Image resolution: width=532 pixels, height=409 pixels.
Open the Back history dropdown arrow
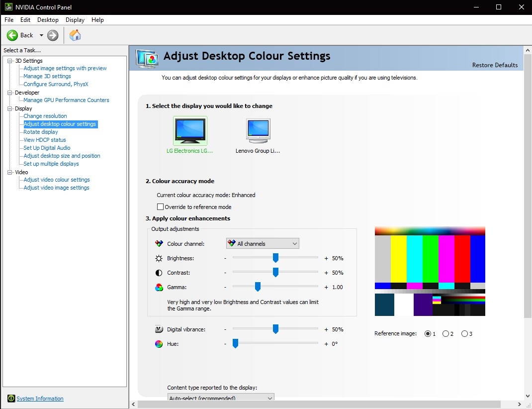[x=41, y=35]
